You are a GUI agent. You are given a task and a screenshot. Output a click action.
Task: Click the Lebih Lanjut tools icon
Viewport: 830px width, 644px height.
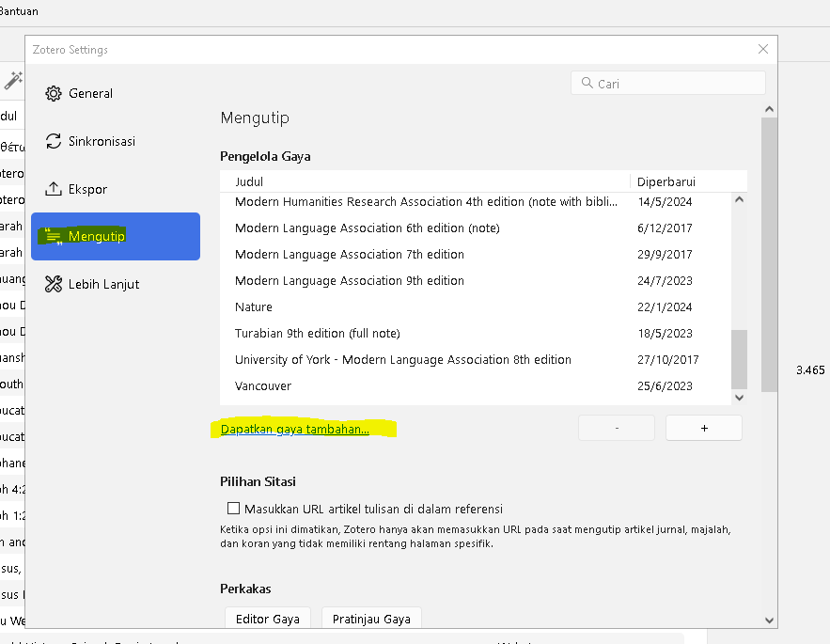tap(53, 284)
